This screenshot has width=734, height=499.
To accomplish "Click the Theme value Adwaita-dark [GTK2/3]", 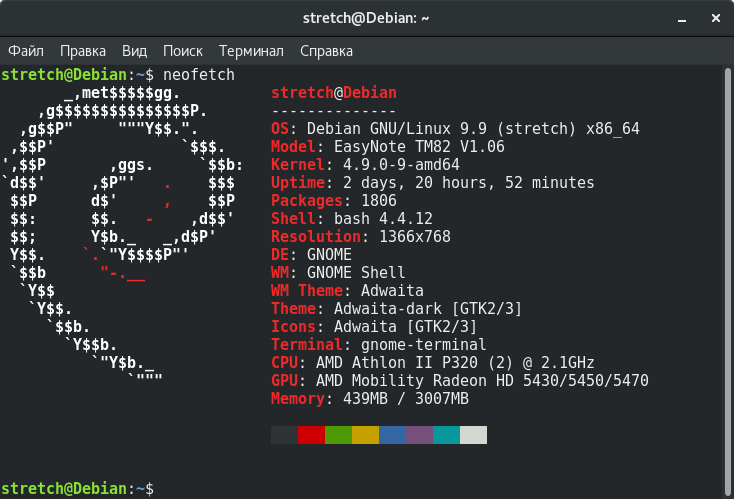I will tap(428, 309).
